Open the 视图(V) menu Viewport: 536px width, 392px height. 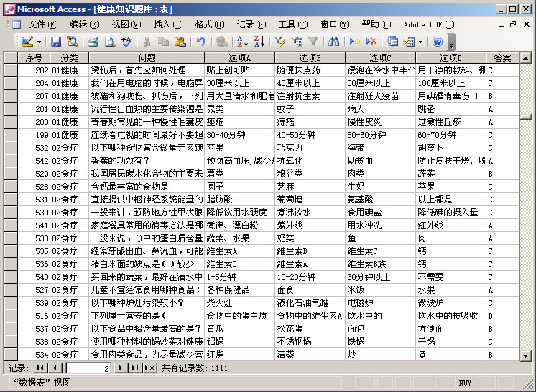coord(126,24)
